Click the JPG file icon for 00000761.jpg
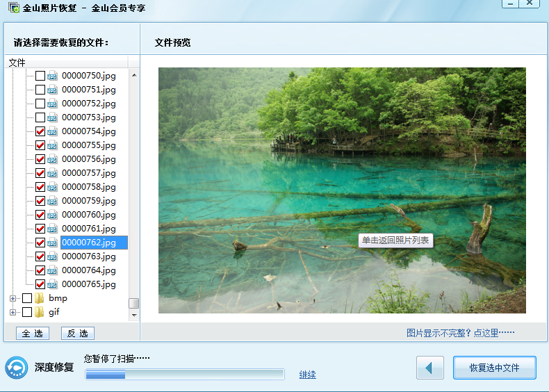Viewport: 549px width, 392px height. 52,229
